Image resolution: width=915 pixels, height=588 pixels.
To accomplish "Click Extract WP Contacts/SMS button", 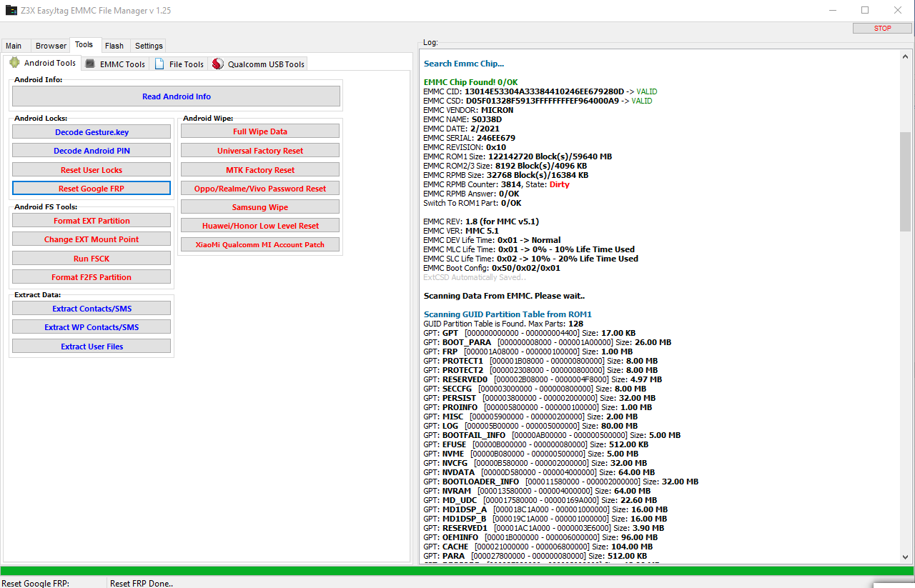I will (91, 327).
